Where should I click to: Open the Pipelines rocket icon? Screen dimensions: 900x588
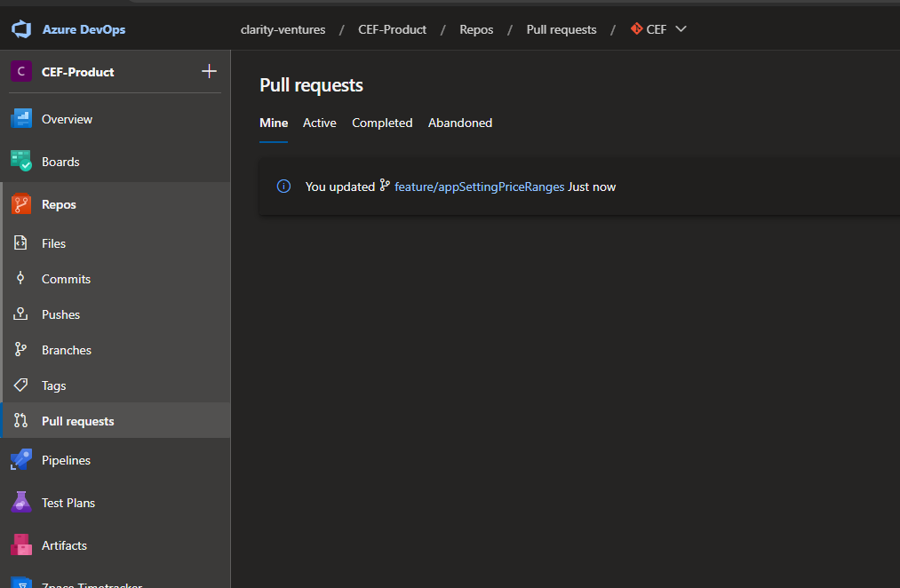coord(21,459)
